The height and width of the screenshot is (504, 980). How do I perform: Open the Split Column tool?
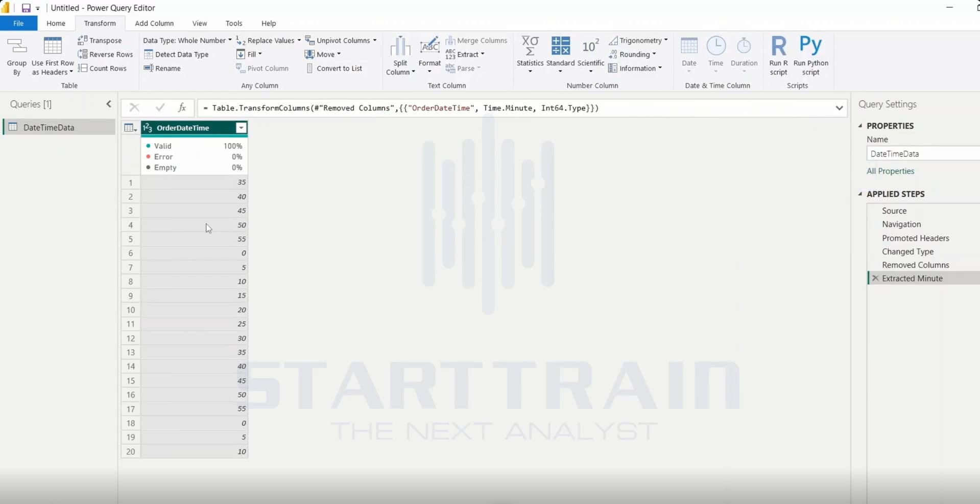click(x=400, y=56)
